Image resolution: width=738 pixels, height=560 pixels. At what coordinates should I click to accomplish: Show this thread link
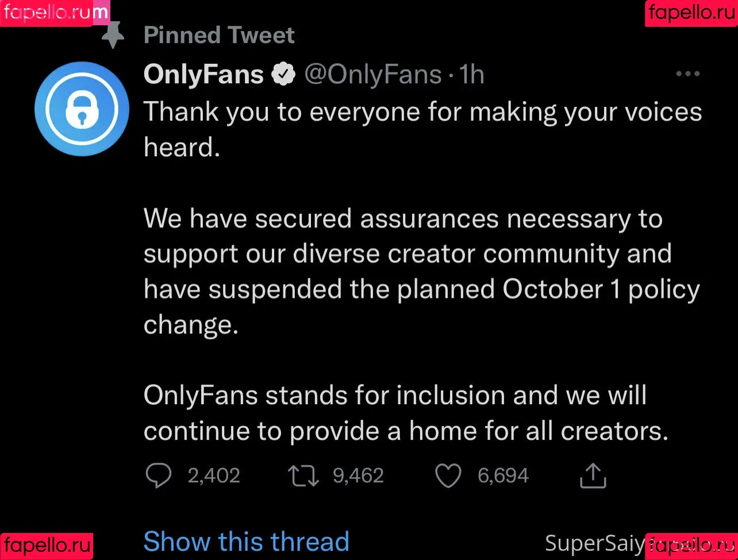click(246, 541)
